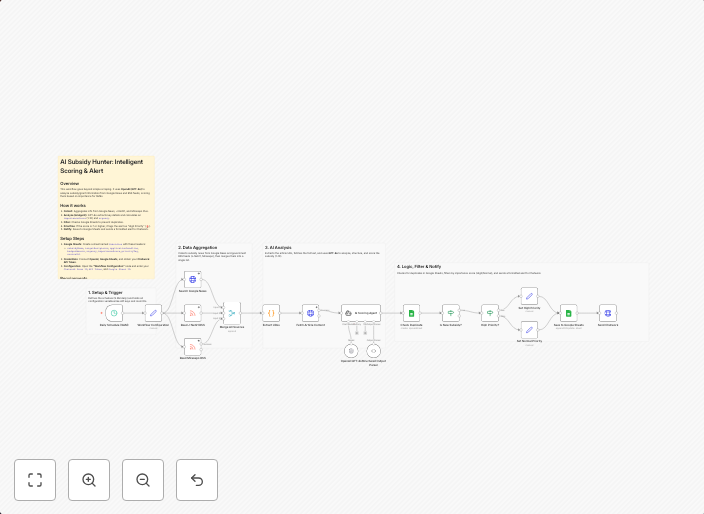Open the Set High Priority node
Screen dimensions: 704x514
529,296
